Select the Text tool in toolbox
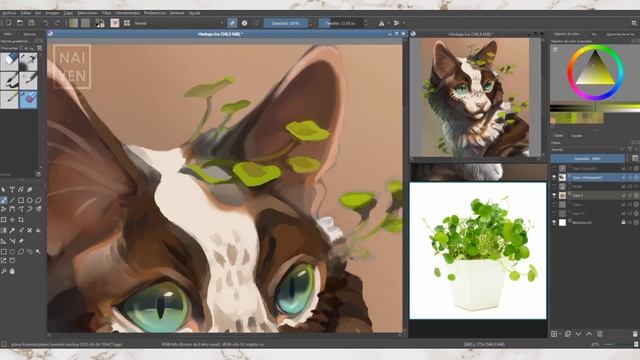Image resolution: width=640 pixels, height=360 pixels. [x=12, y=190]
